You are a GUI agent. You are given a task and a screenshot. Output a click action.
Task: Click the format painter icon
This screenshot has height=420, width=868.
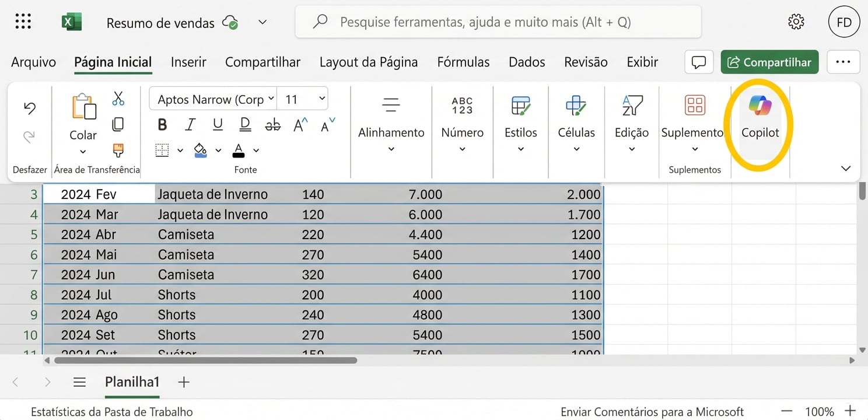(x=118, y=150)
